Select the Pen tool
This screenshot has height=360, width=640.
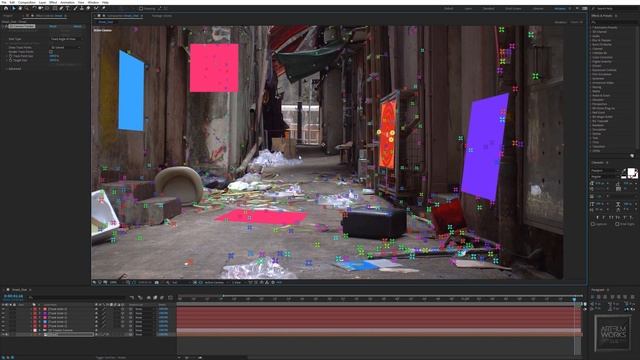click(x=61, y=8)
